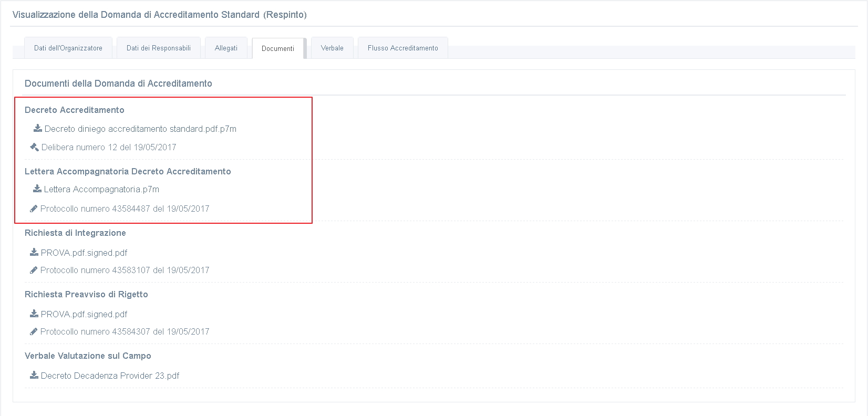Click download icon under Richiesta Preavviso di Rigetto
Viewport: 868px width, 416px height.
coord(34,314)
